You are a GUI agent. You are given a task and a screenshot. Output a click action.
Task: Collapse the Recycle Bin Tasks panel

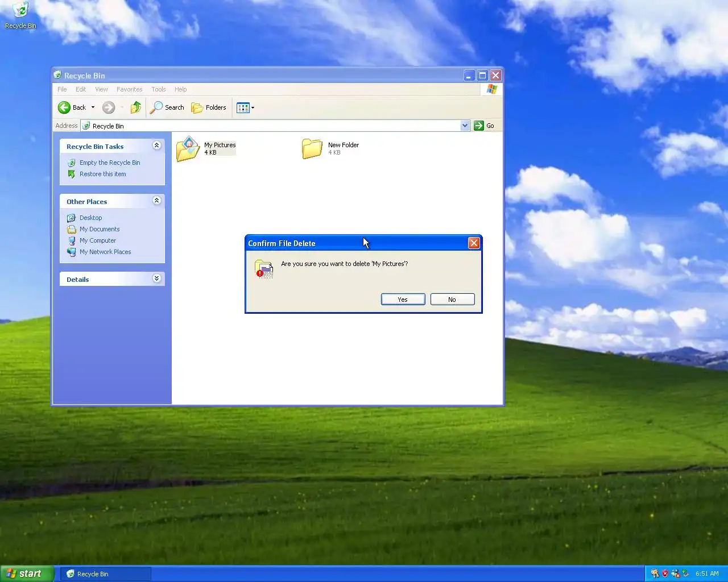coord(156,145)
